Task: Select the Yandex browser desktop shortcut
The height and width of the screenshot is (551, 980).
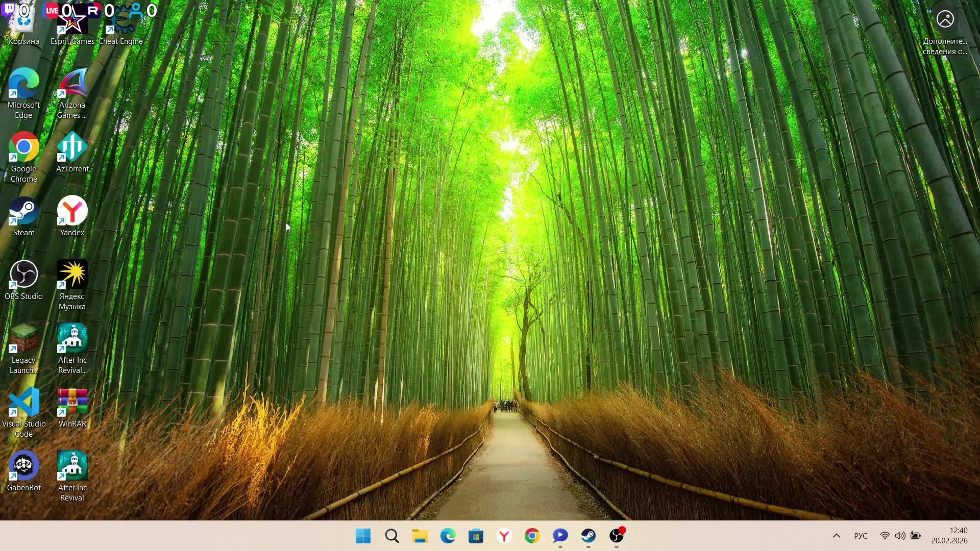Action: coord(72,212)
